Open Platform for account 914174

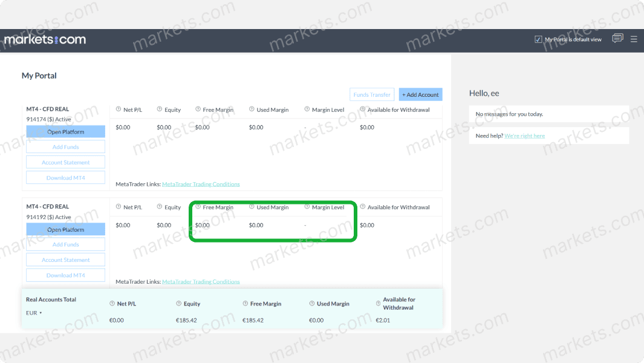(x=65, y=131)
